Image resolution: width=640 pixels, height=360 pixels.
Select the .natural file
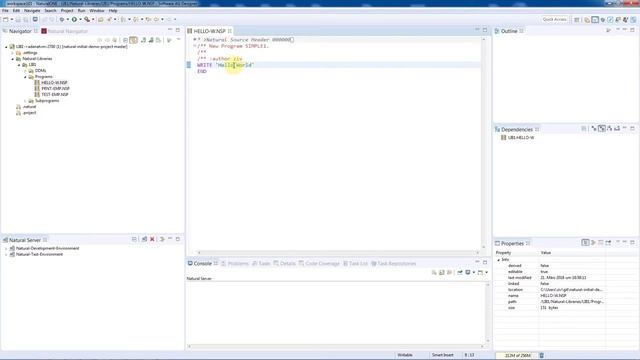(x=29, y=107)
